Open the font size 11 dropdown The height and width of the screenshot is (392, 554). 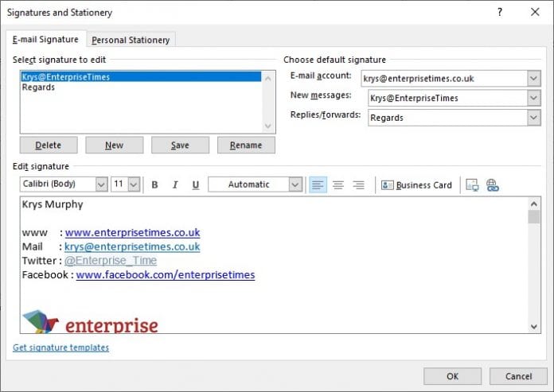click(x=134, y=184)
